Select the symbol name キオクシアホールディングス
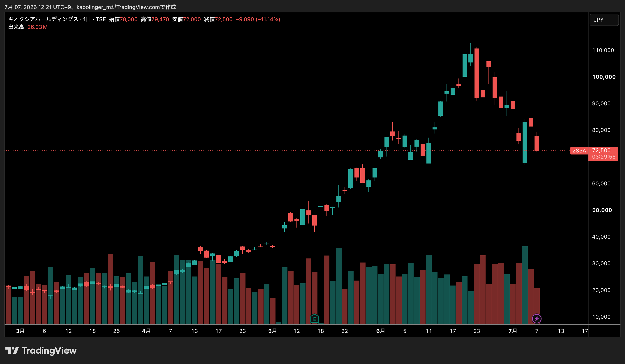This screenshot has width=625, height=364. click(x=43, y=19)
